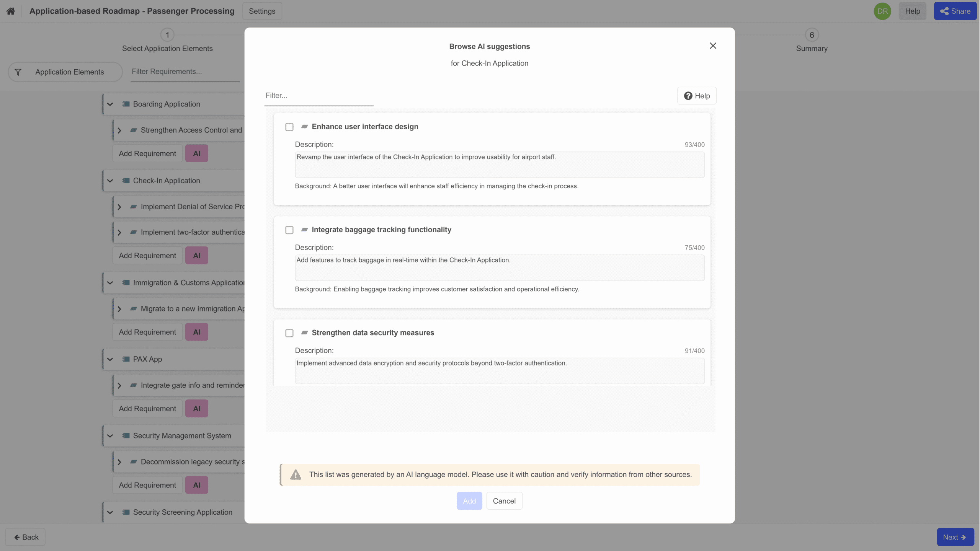The width and height of the screenshot is (980, 551).
Task: Click the home icon in header
Action: [11, 11]
